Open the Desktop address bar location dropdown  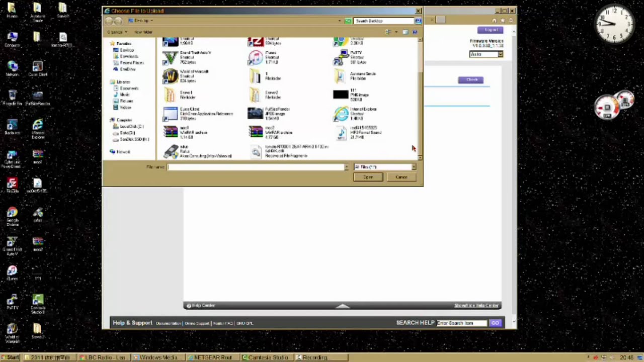(x=340, y=21)
